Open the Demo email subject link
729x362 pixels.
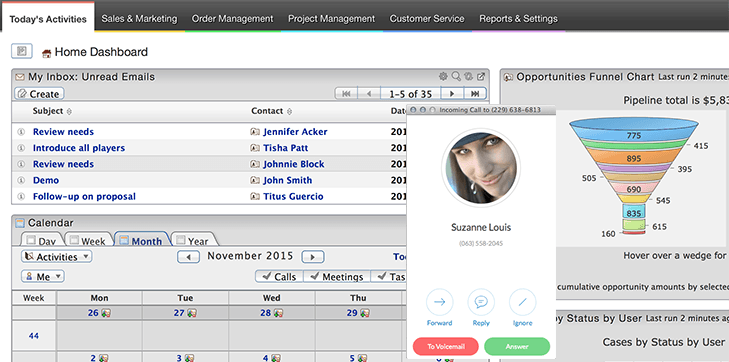pos(46,180)
